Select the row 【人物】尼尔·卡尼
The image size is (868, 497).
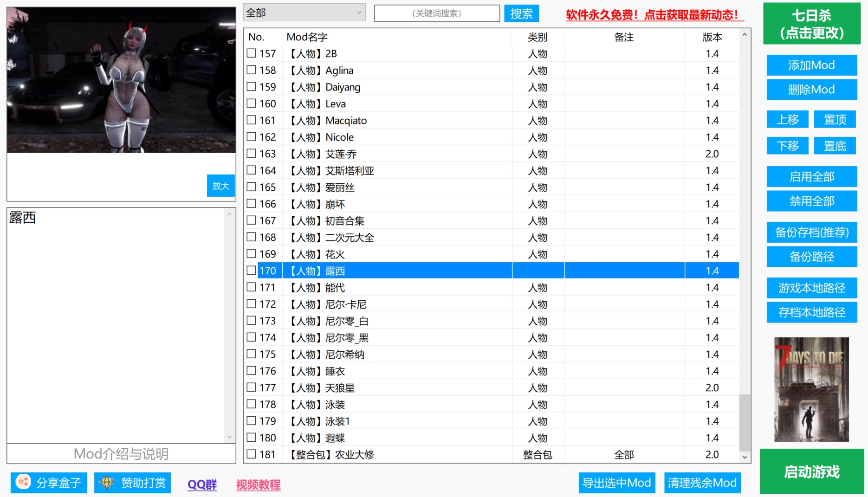click(492, 304)
